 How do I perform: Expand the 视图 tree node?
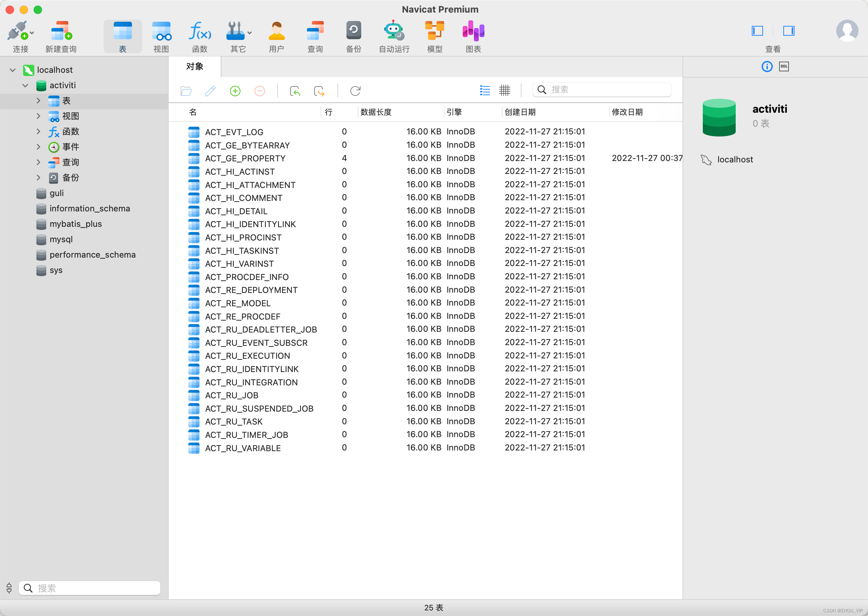coord(38,116)
